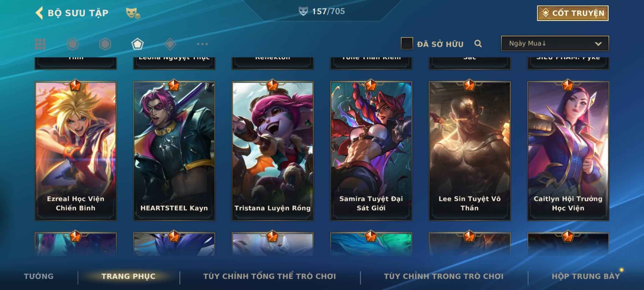This screenshot has width=644, height=290.
Task: Go back using the Bộ Sưu Tập arrow
Action: tap(39, 13)
